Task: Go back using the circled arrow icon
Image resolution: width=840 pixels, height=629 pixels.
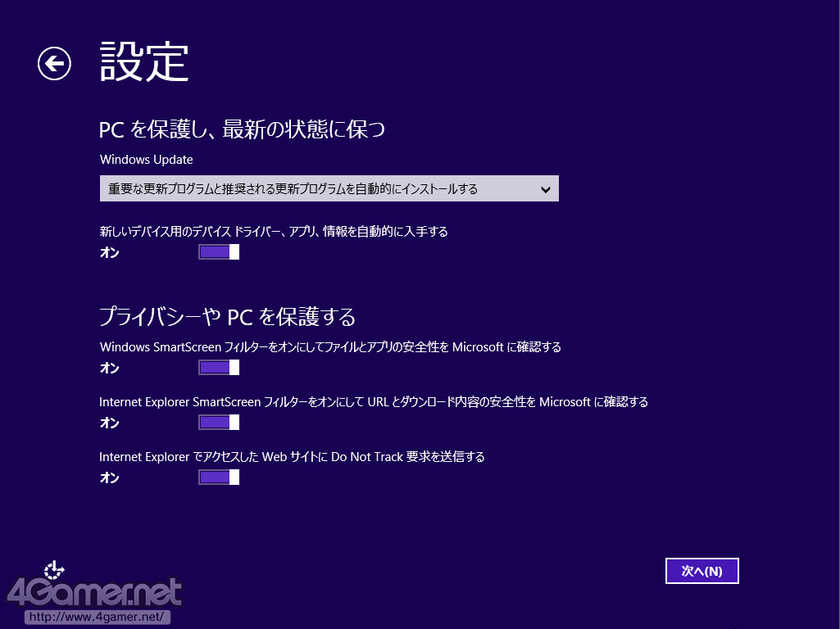Action: tap(54, 64)
